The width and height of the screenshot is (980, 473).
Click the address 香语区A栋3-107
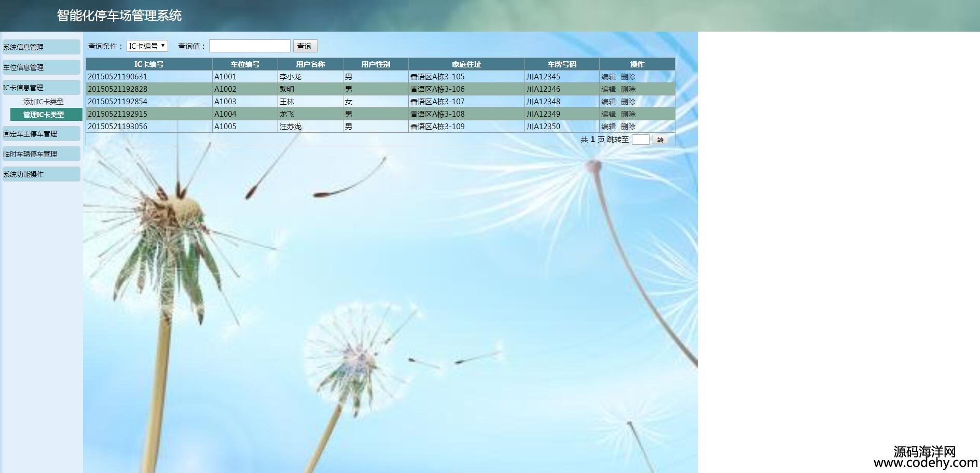pos(437,102)
